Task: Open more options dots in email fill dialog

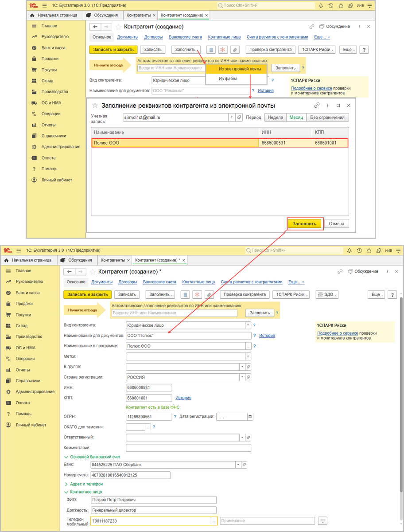Action: point(328,106)
